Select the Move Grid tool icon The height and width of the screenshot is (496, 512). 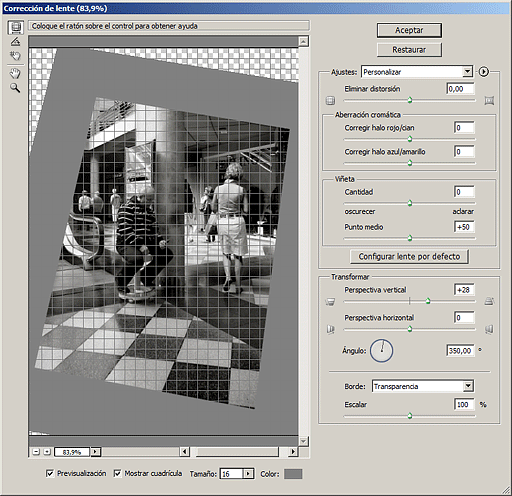pos(15,56)
